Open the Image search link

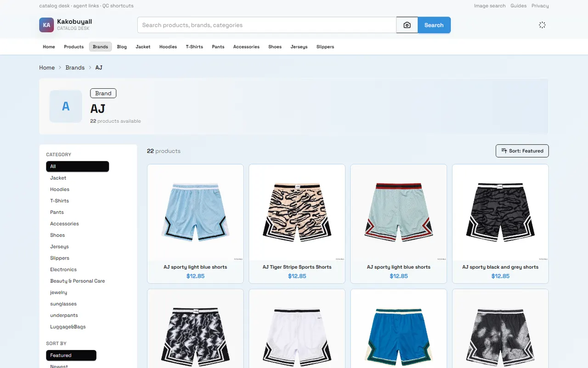490,6
